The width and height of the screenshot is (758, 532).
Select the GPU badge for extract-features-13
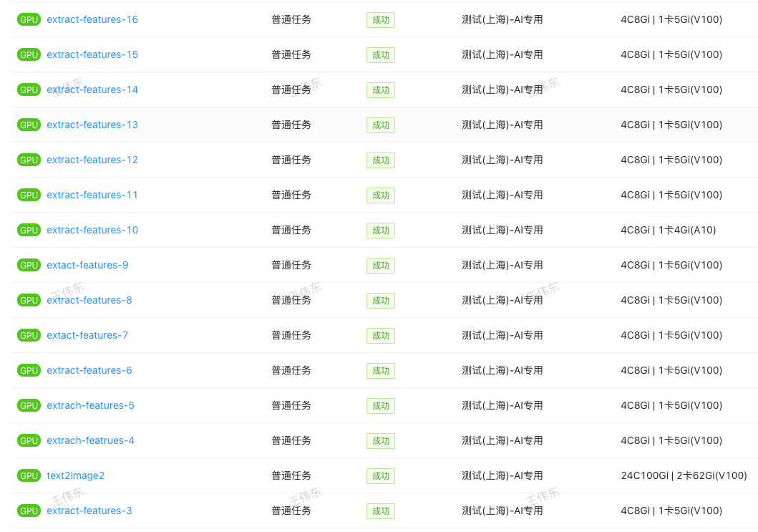29,125
